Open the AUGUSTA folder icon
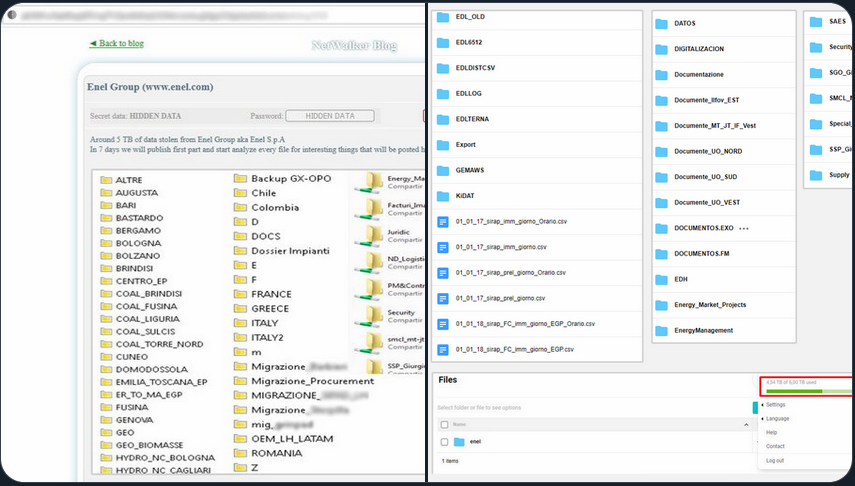The width and height of the screenshot is (855, 486). click(106, 193)
